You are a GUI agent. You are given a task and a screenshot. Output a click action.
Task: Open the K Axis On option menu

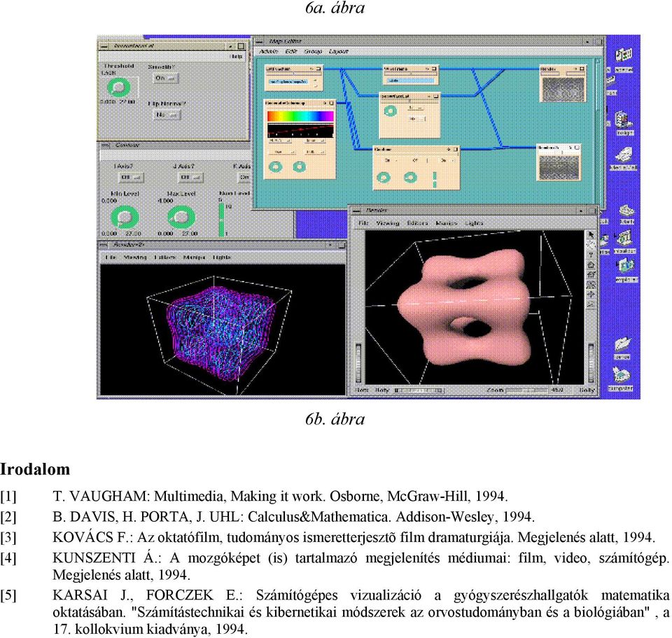tap(245, 177)
